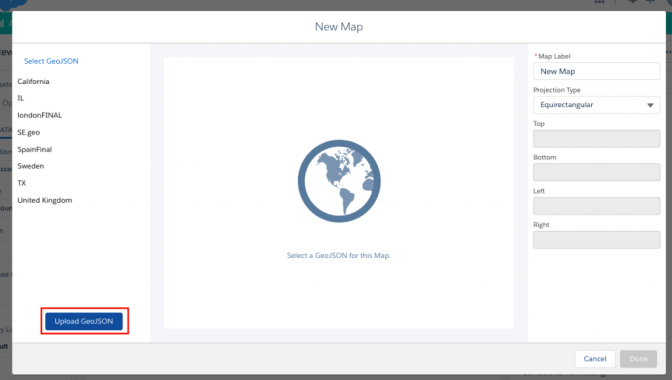Choose the IL GeoJSON entry
Screen dimensions: 672x380
pos(21,98)
